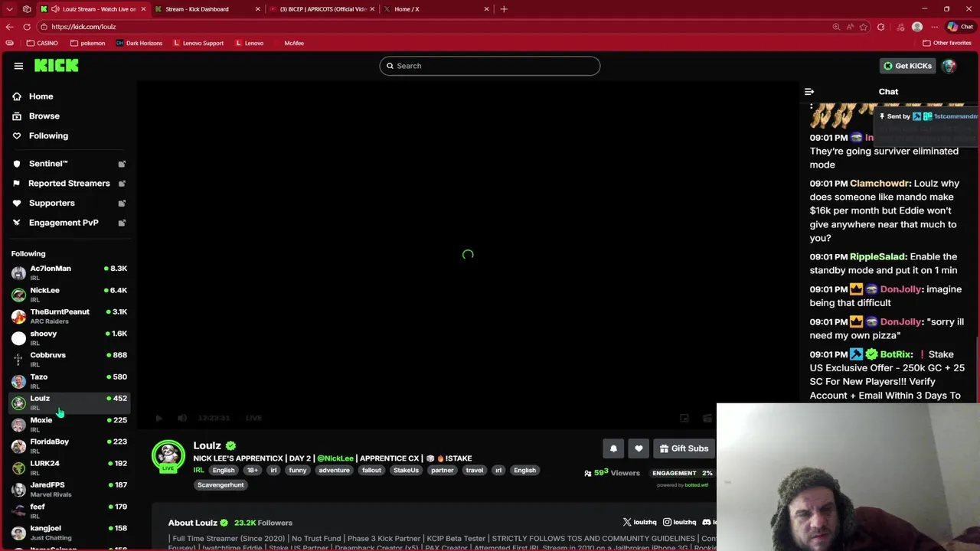Open the JaredFPS channel
This screenshot has width=980, height=551.
tap(69, 489)
